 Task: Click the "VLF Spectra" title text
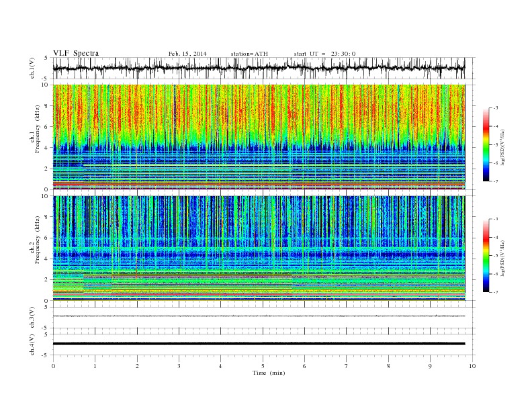76,53
